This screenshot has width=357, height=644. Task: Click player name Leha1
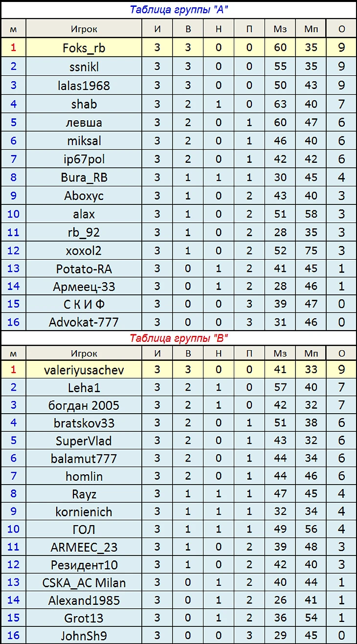tap(84, 388)
